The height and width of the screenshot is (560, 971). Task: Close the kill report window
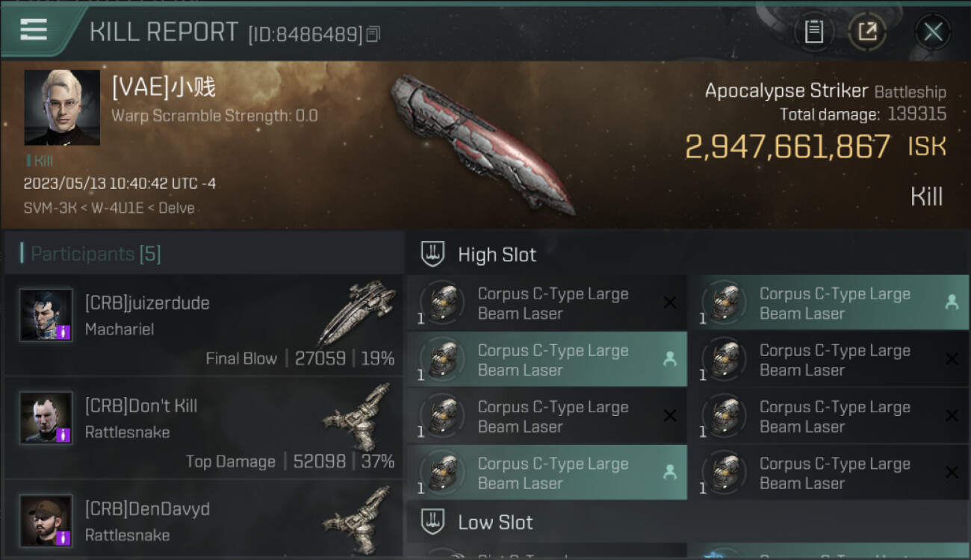(933, 32)
